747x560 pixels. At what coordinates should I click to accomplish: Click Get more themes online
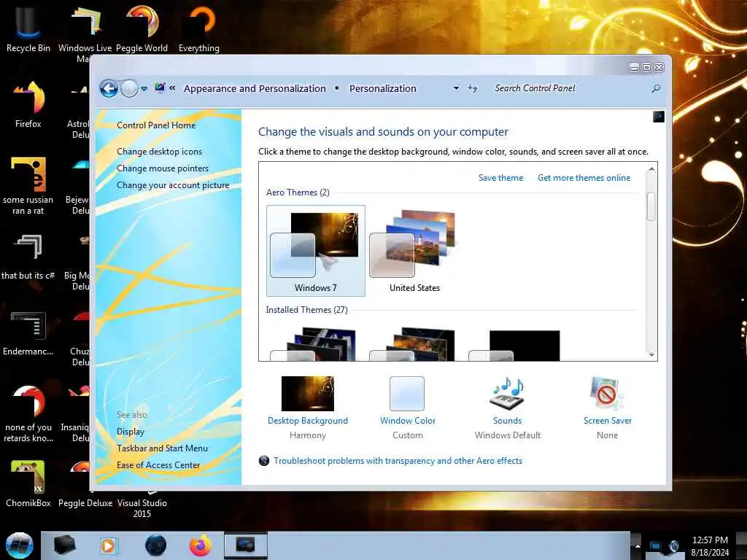coord(584,178)
